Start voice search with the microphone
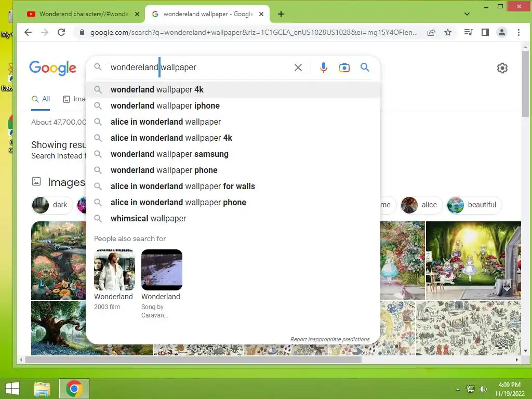This screenshot has height=399, width=532. pyautogui.click(x=324, y=68)
